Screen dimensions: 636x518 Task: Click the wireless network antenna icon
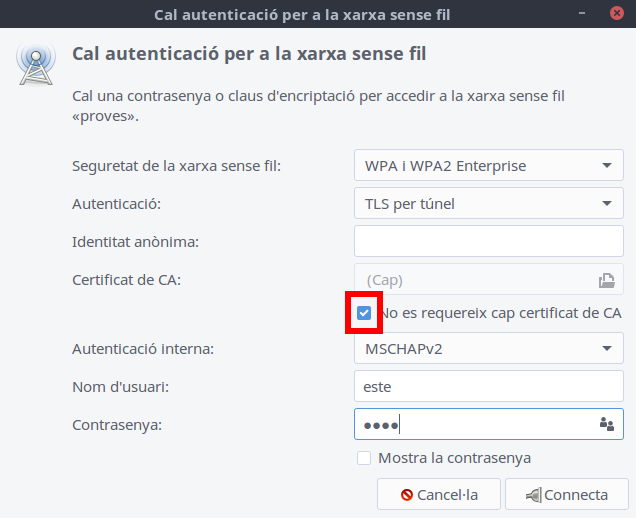pyautogui.click(x=34, y=63)
